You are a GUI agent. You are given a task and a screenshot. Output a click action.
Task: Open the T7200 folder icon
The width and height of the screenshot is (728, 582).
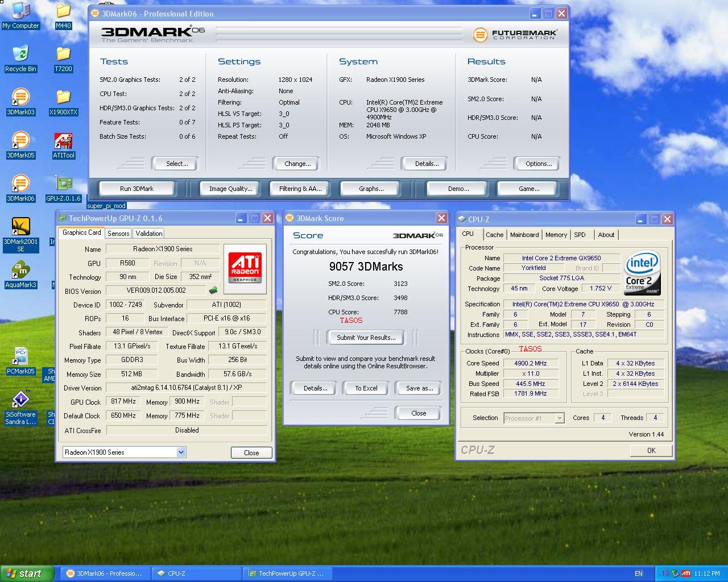[x=63, y=59]
